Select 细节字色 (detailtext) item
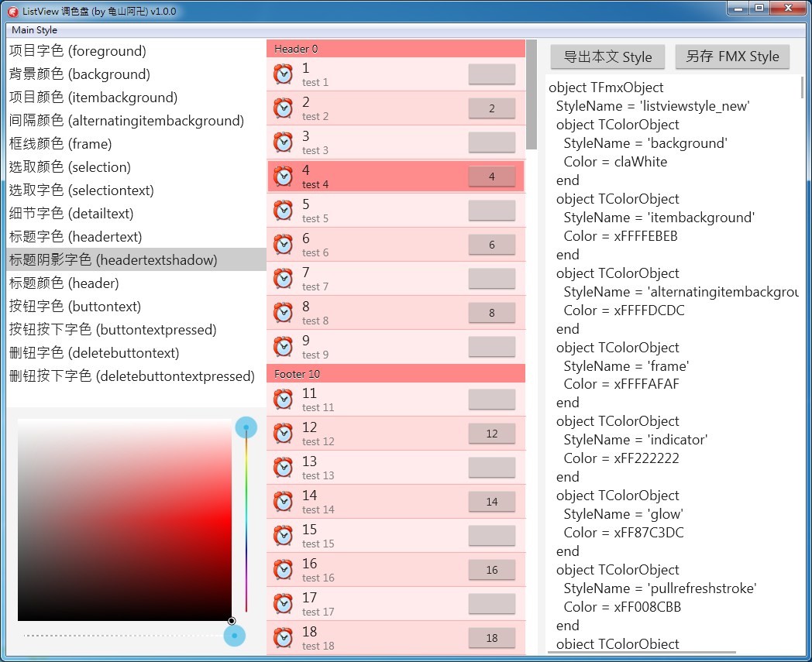 coord(136,213)
